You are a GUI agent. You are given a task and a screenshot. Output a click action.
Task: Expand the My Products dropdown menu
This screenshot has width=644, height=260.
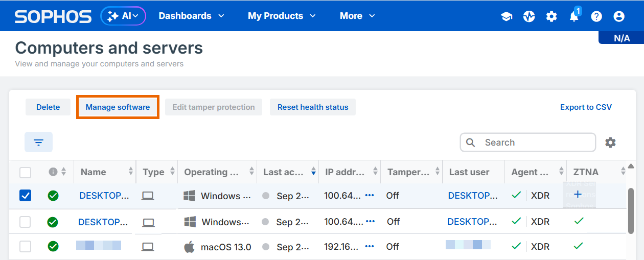(282, 16)
